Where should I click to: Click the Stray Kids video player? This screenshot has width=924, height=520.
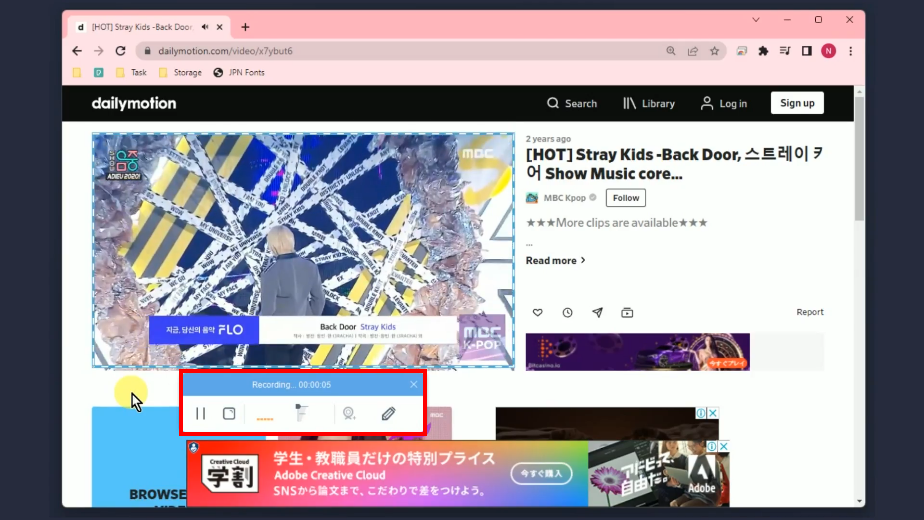(303, 250)
